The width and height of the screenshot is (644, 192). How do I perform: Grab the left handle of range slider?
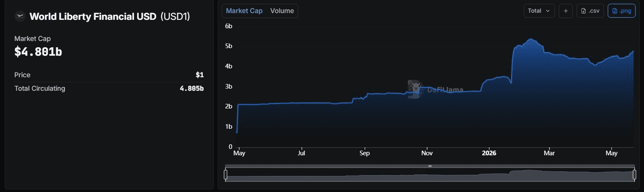point(226,174)
